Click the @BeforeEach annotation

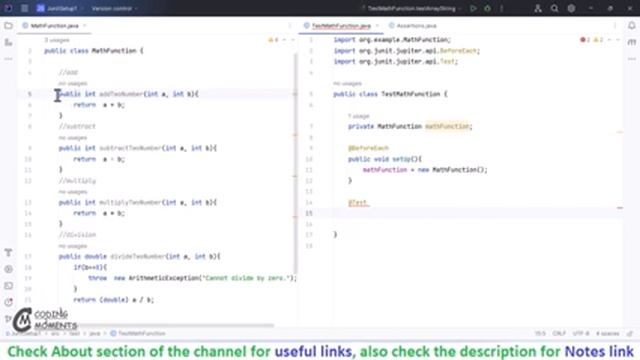coord(368,148)
